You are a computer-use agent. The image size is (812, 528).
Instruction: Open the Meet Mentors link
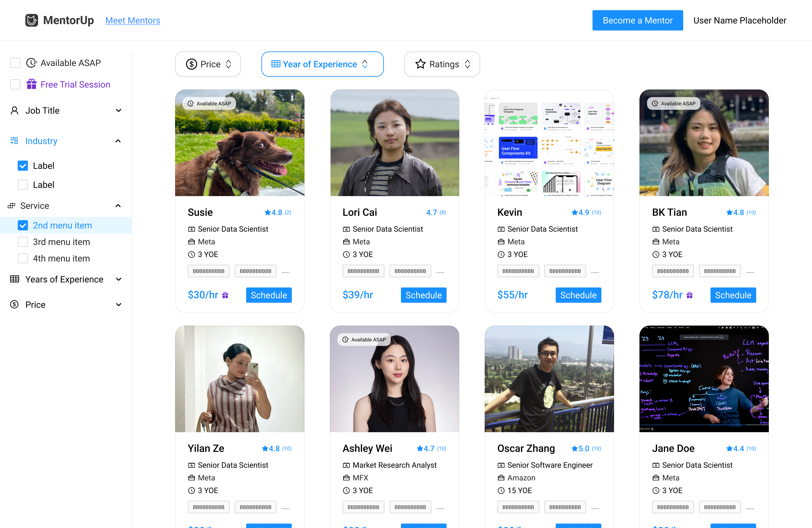point(133,21)
